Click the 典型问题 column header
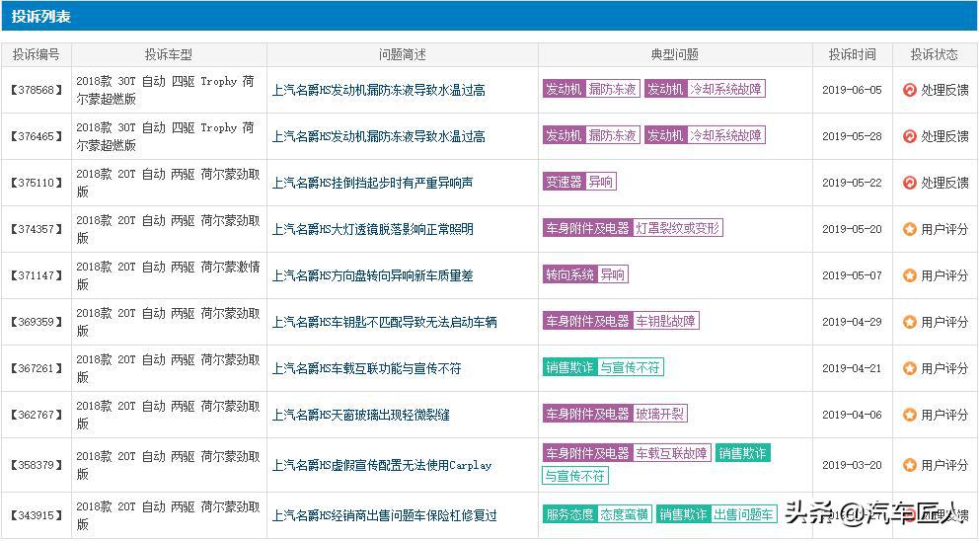This screenshot has height=541, width=980. pyautogui.click(x=675, y=55)
